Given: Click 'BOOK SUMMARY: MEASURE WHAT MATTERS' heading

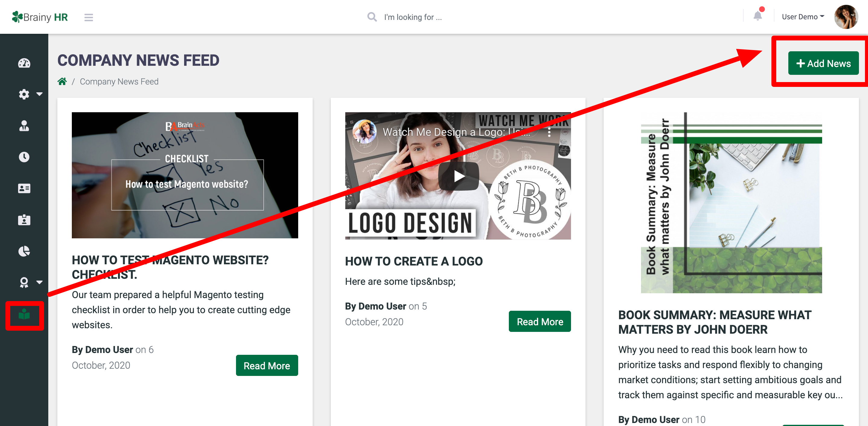Looking at the screenshot, I should pyautogui.click(x=714, y=322).
